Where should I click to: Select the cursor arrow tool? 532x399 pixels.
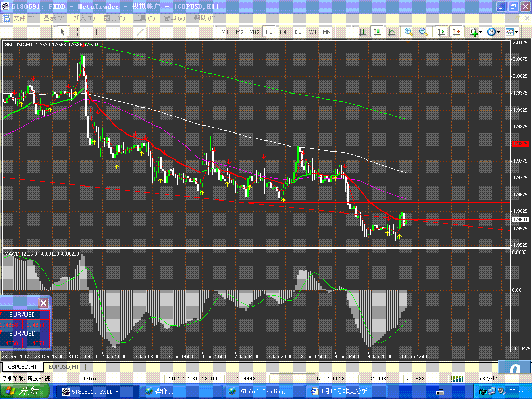[x=62, y=32]
